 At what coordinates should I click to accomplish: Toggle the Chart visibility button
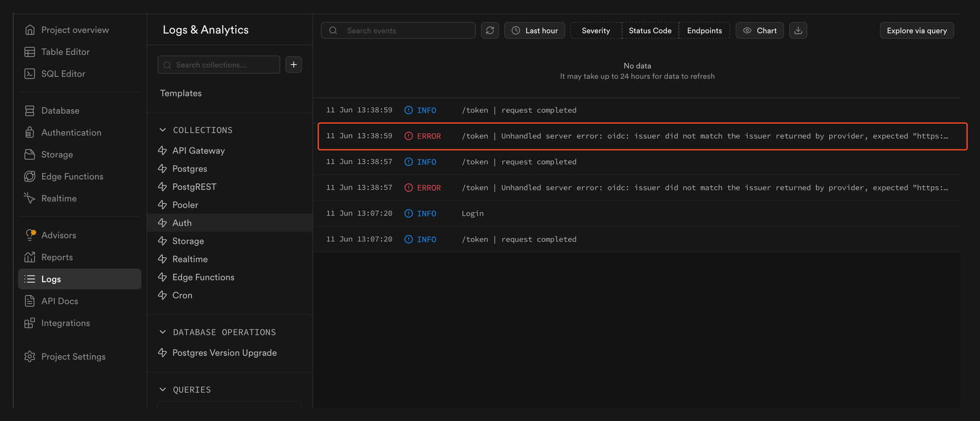[759, 30]
